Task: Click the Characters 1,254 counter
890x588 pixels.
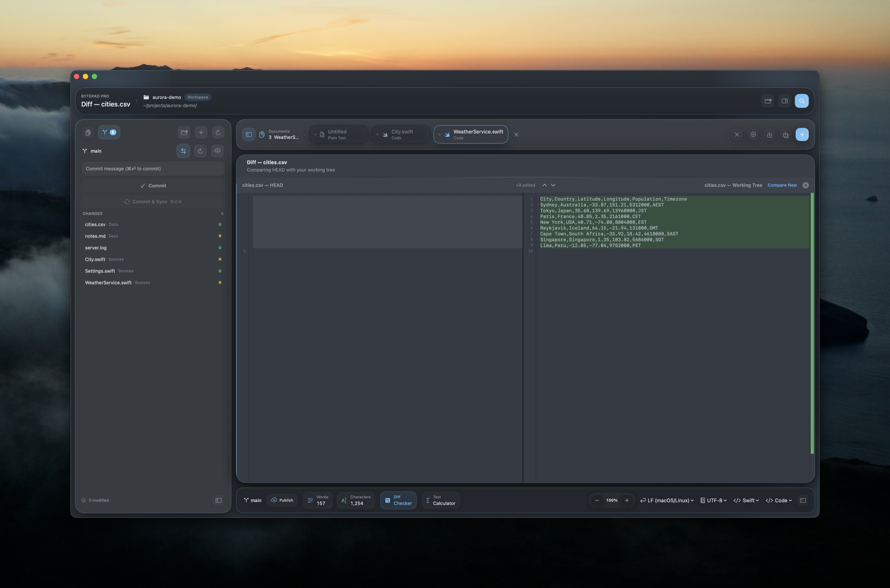Action: point(356,501)
